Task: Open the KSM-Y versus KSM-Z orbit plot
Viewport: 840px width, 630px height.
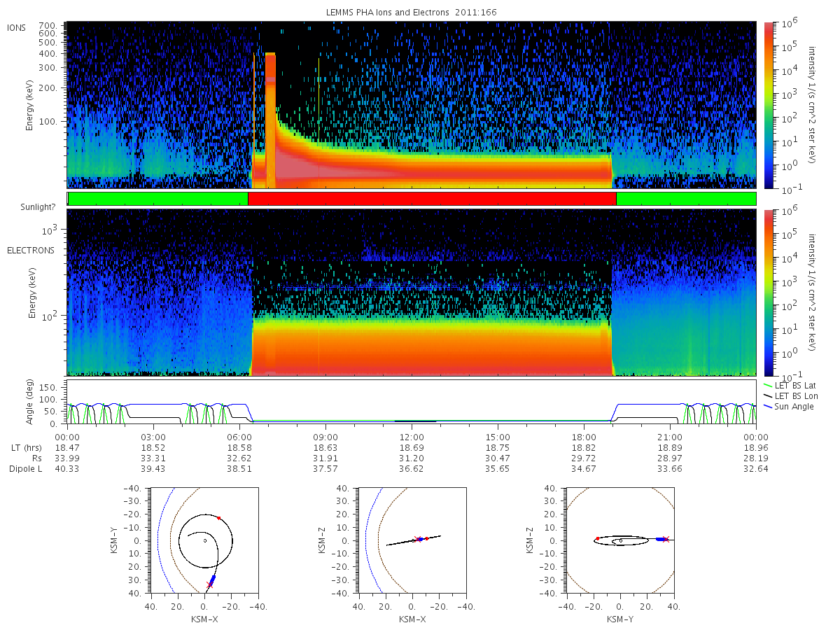Action: pos(620,540)
